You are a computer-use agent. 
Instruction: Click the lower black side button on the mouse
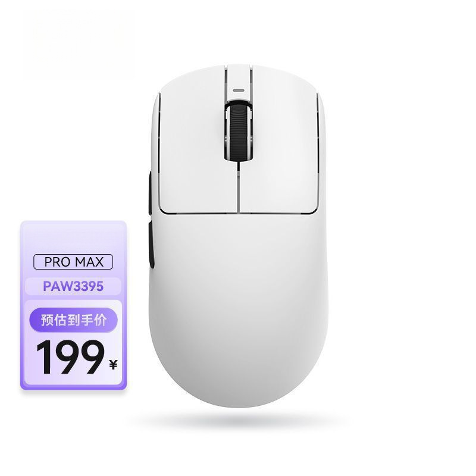pyautogui.click(x=151, y=245)
